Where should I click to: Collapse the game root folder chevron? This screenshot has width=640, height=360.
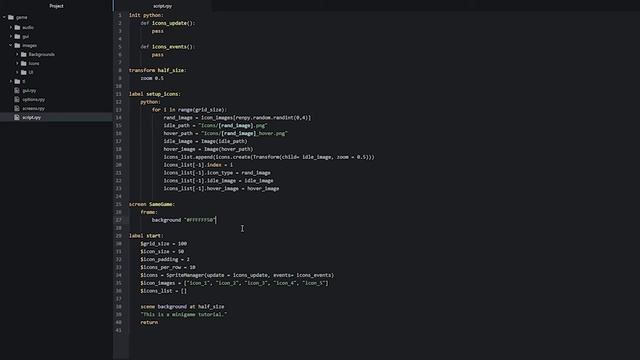click(4, 17)
